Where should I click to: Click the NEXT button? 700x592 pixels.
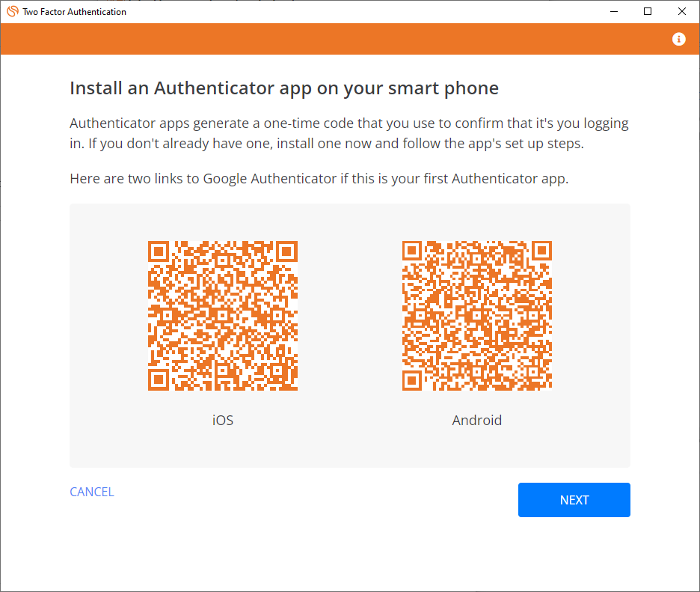click(574, 500)
